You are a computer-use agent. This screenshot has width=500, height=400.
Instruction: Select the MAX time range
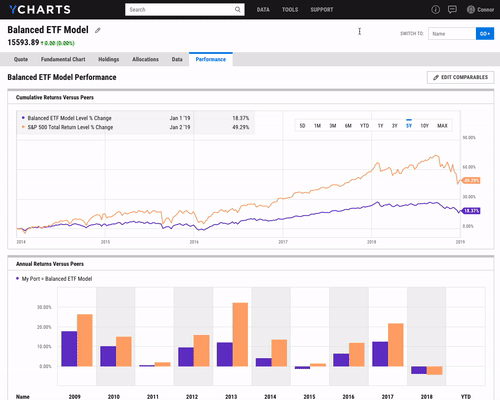pyautogui.click(x=442, y=126)
